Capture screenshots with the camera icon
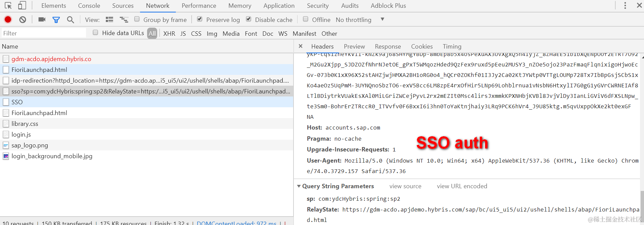Image resolution: width=644 pixels, height=225 pixels. [42, 20]
